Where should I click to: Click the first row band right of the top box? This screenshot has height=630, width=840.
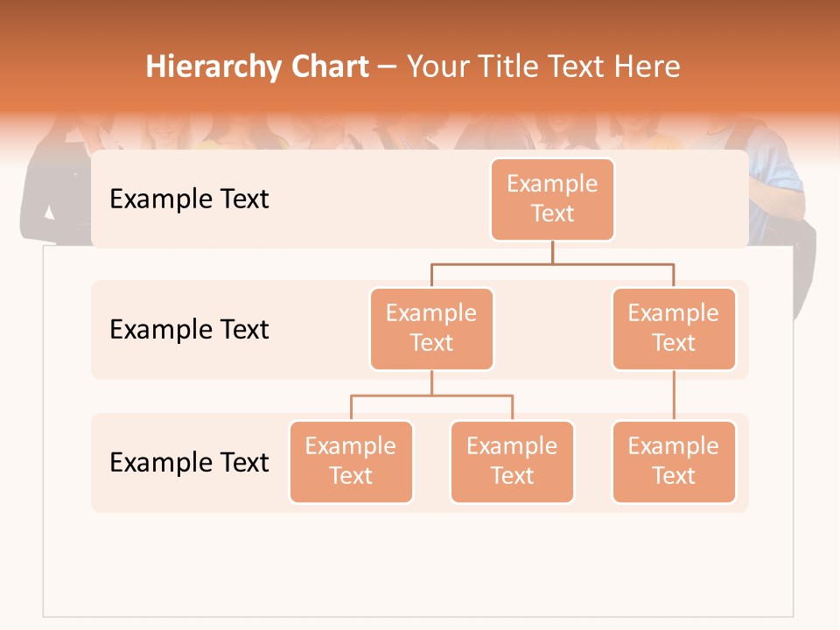[x=681, y=199]
